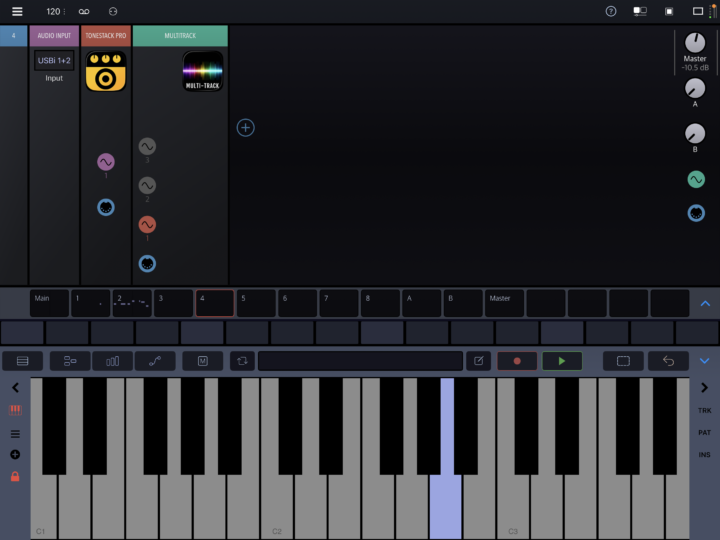720x540 pixels.
Task: Tap the 120 tempo value
Action: pos(53,11)
